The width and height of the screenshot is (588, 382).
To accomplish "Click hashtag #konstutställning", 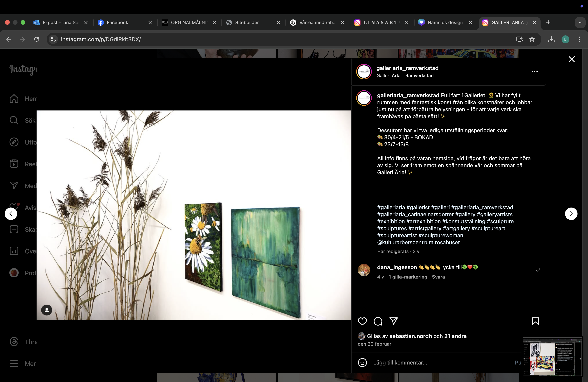I will 464,221.
